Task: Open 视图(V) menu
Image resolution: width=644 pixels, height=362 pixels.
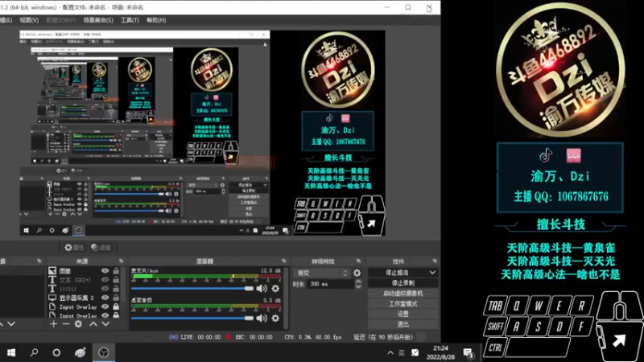Action: tap(29, 20)
